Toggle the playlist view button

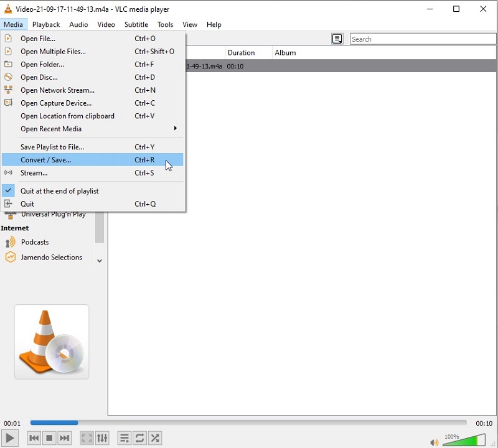pos(125,438)
